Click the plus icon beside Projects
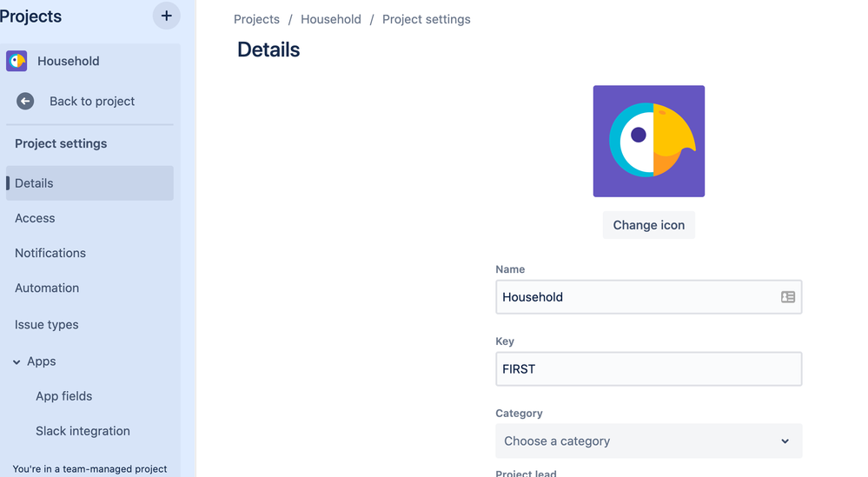868x477 pixels. (x=166, y=16)
